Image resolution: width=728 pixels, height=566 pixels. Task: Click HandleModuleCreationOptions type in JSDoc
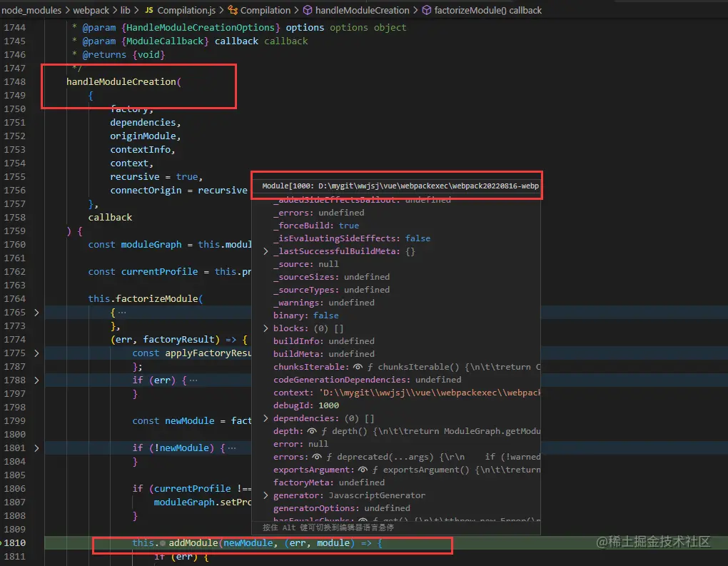[201, 27]
